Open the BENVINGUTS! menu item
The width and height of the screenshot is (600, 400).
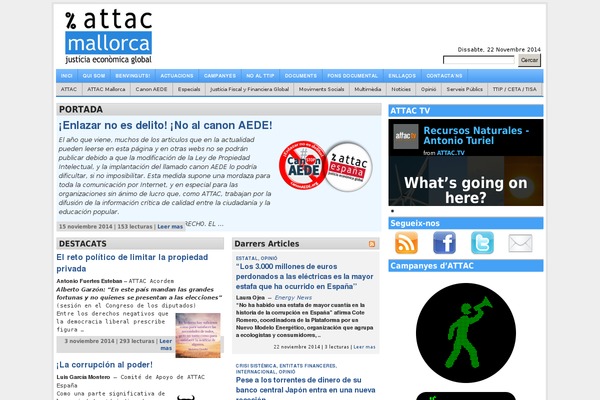(133, 76)
